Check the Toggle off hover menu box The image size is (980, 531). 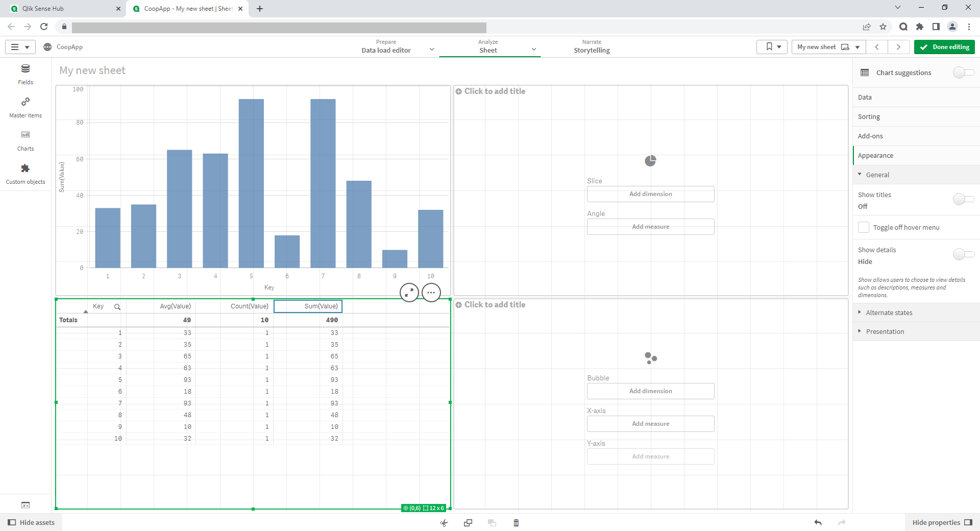864,227
